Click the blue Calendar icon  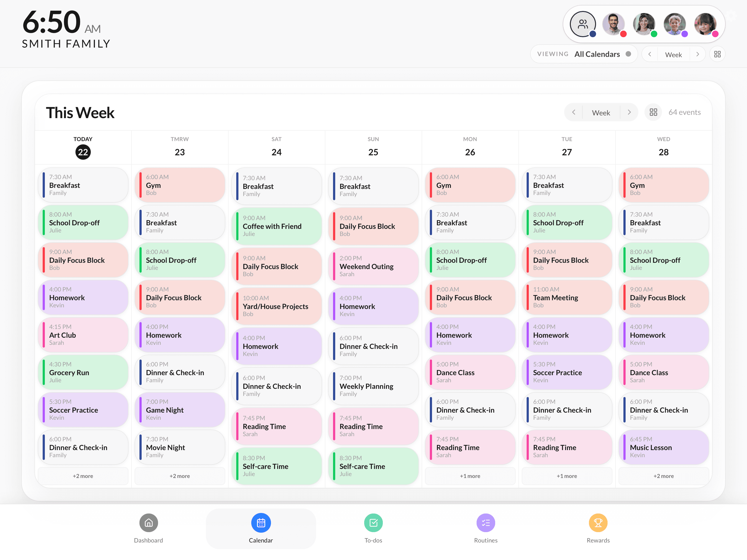tap(261, 523)
